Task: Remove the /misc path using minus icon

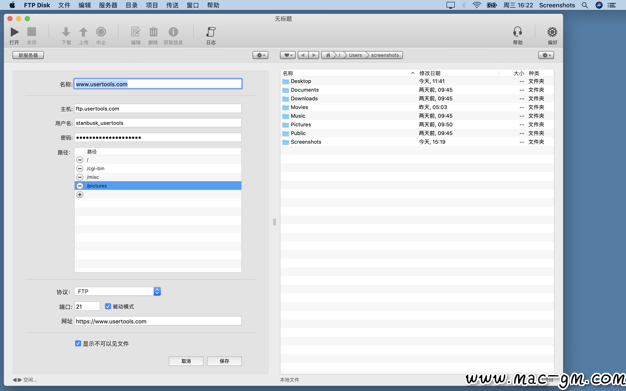Action: pyautogui.click(x=80, y=177)
